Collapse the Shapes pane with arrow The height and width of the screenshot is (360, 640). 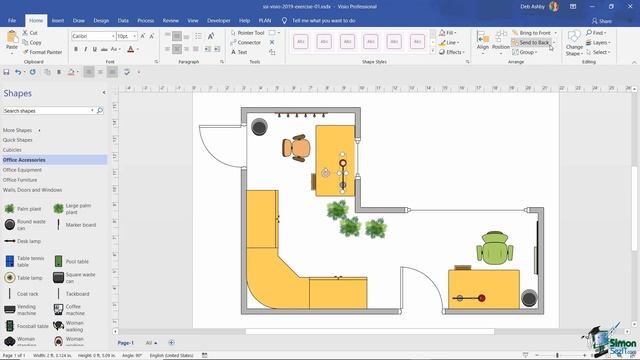click(104, 93)
